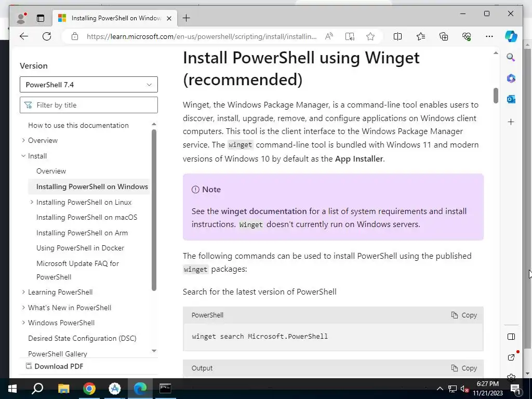532x399 pixels.
Task: Open Windows taskbar search
Action: tap(37, 389)
